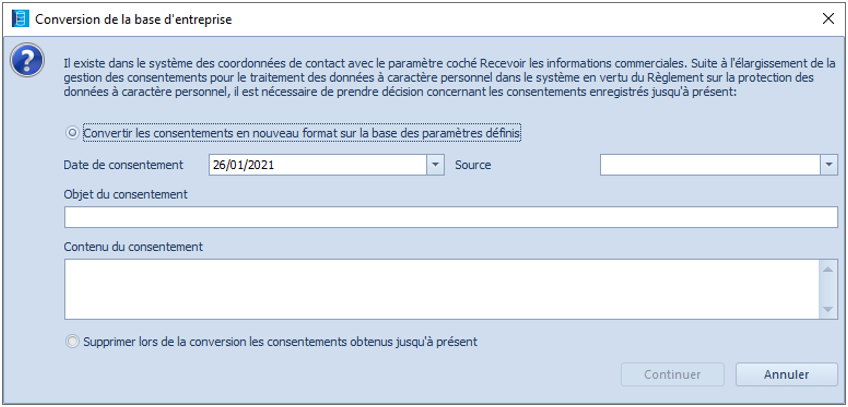Click the dialog title bar text
The image size is (848, 407).
click(x=134, y=20)
